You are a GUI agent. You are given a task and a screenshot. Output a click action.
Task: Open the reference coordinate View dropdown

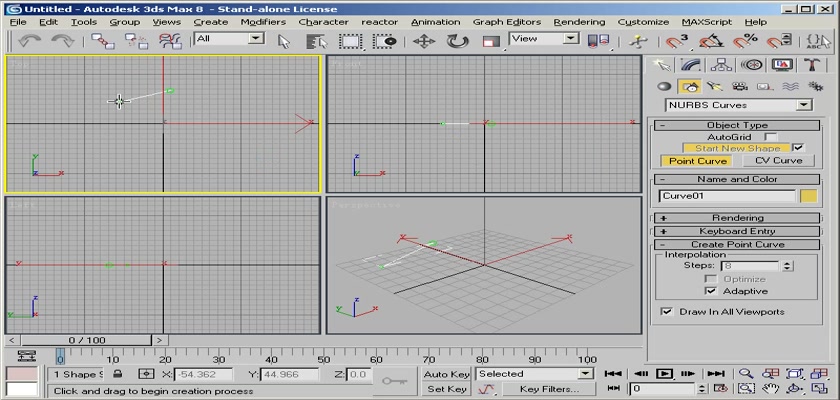[572, 38]
